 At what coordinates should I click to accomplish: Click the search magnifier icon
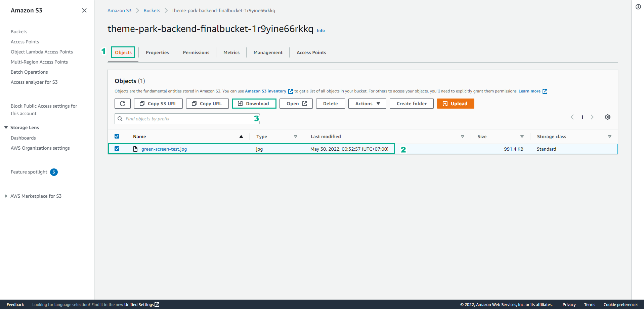120,119
